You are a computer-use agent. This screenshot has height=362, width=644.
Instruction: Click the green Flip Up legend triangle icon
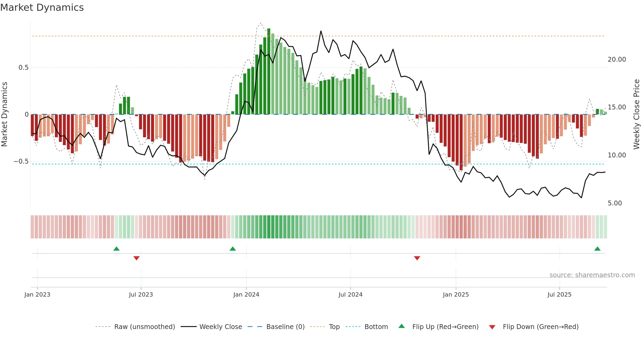(x=402, y=326)
